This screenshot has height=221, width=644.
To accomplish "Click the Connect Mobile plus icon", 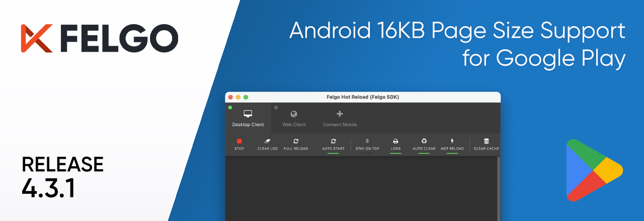I will click(340, 114).
